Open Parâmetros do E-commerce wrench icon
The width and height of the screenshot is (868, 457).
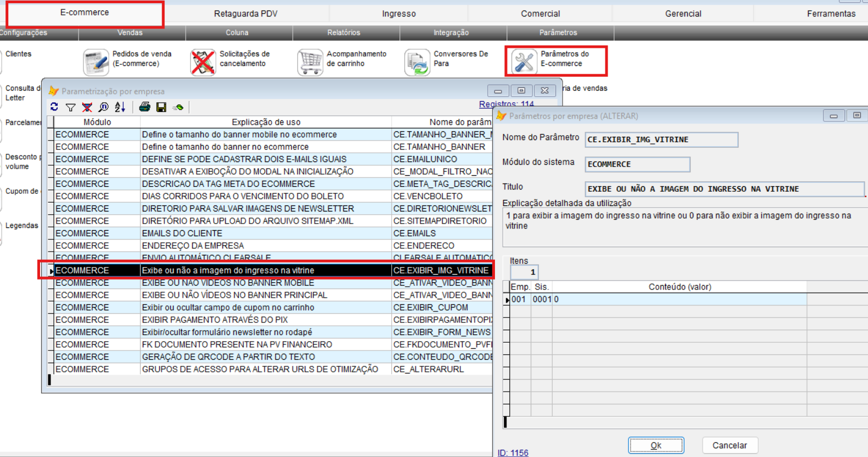(x=524, y=62)
